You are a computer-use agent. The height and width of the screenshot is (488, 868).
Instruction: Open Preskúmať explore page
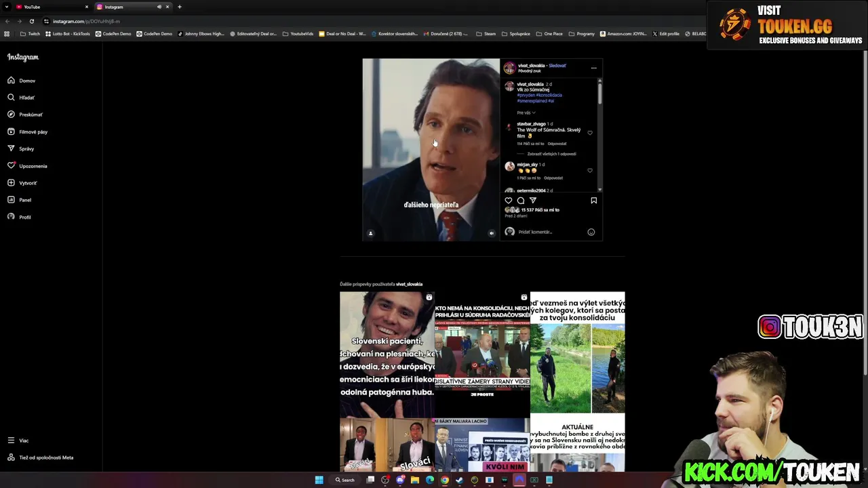(x=25, y=115)
